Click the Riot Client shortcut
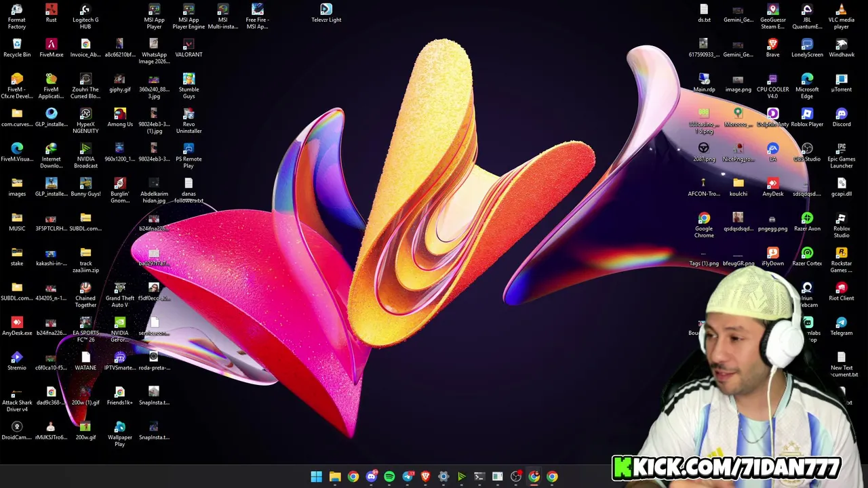This screenshot has width=868, height=488. (842, 291)
